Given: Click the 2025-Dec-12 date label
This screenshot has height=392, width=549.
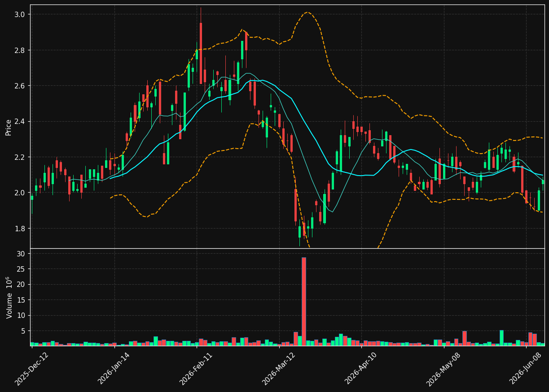Looking at the screenshot, I should tap(31, 369).
